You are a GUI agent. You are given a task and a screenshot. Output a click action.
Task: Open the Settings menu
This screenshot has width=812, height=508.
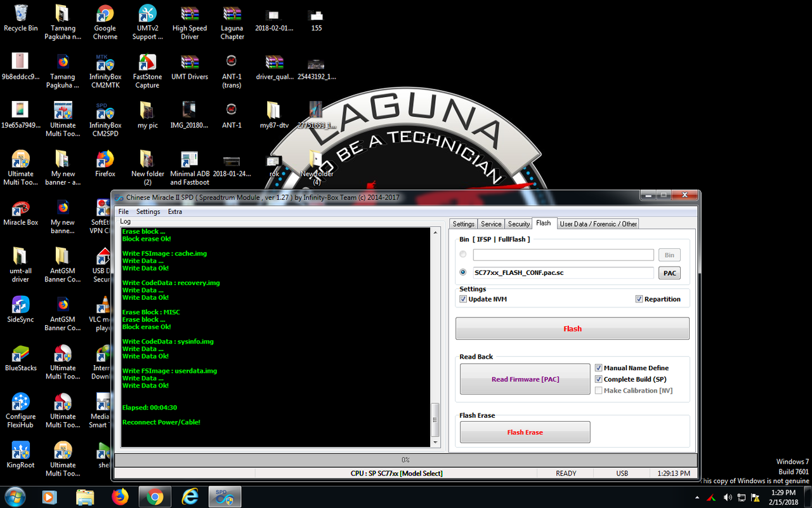(x=148, y=211)
